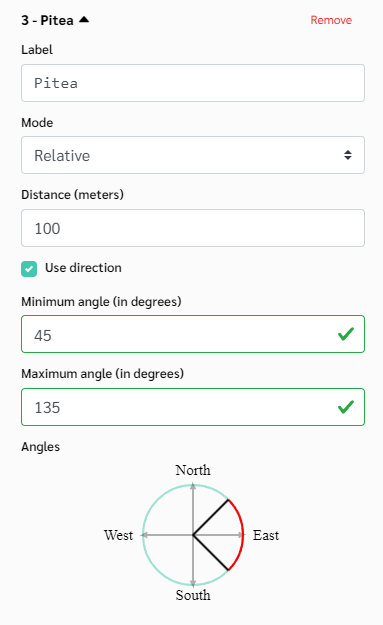Click the red arc on the angle compass
Screen dimensions: 383x625
[243, 535]
